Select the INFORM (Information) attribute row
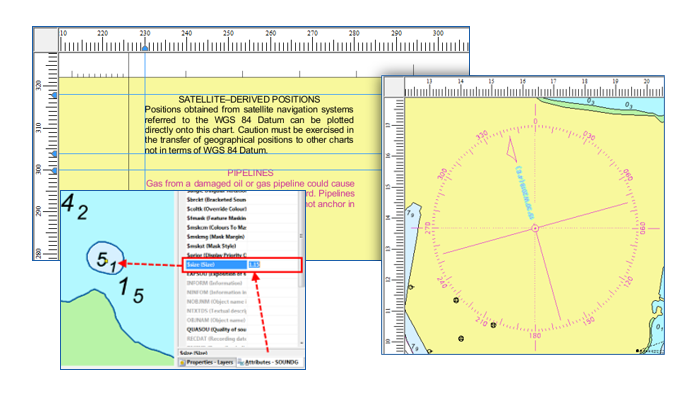Viewport: 696px width, 394px height. coord(217,283)
